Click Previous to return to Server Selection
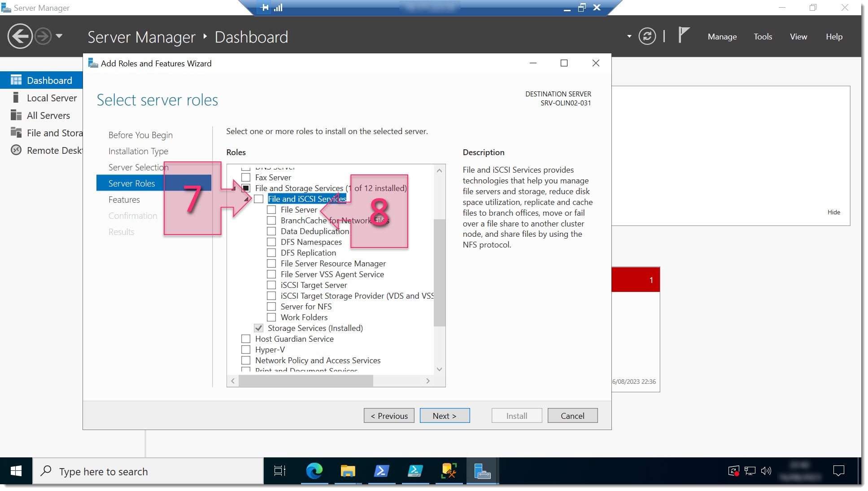 (x=389, y=415)
